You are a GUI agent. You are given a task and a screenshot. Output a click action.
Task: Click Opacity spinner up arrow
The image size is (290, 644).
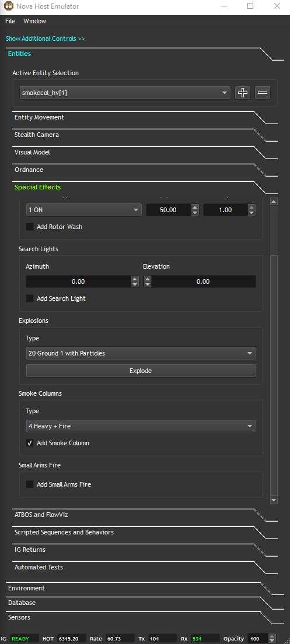click(x=272, y=636)
